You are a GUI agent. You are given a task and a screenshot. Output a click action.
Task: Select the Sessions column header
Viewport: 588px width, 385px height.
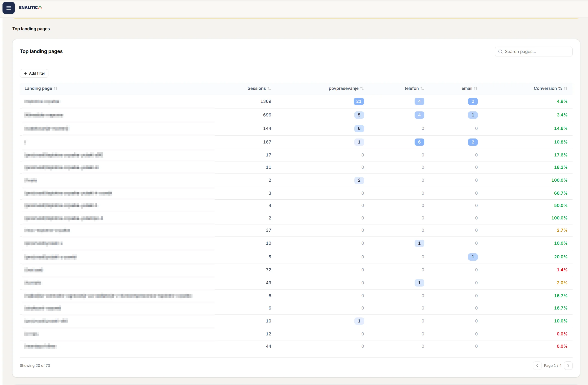coord(257,88)
